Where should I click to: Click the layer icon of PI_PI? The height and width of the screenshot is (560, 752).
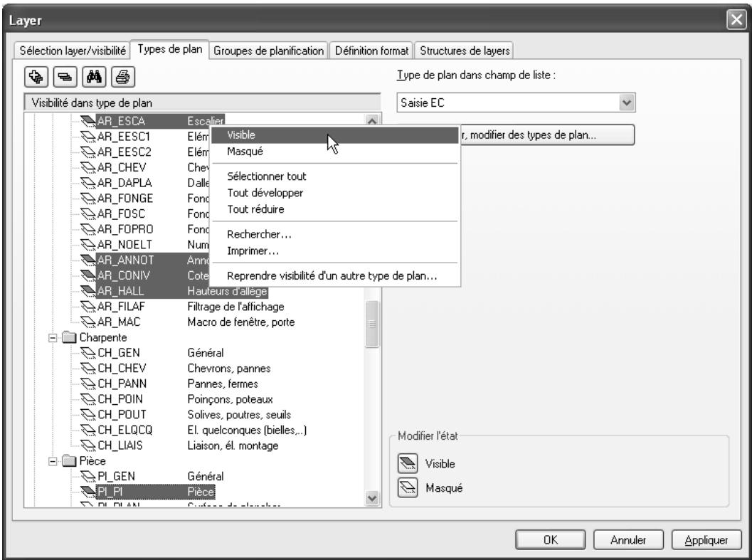88,492
